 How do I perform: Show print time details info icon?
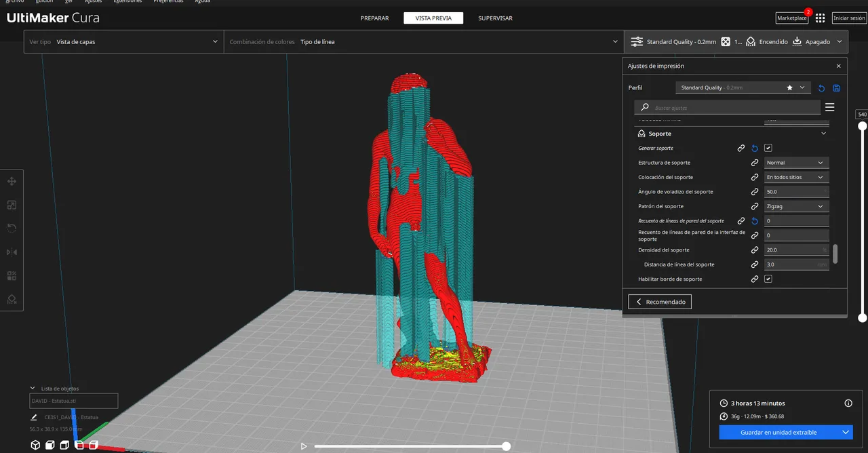pos(848,403)
